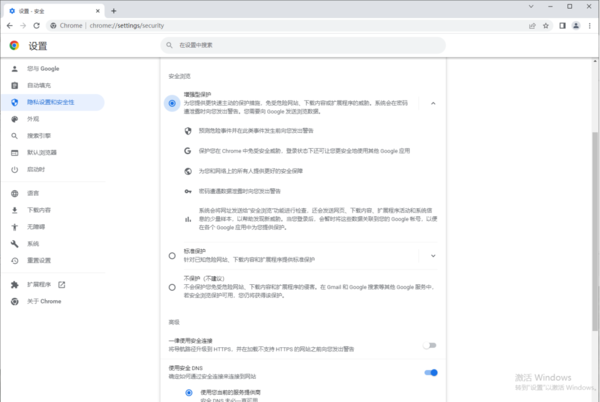Image resolution: width=600 pixels, height=402 pixels.
Task: Open a new tab with plus button
Action: coord(85,8)
